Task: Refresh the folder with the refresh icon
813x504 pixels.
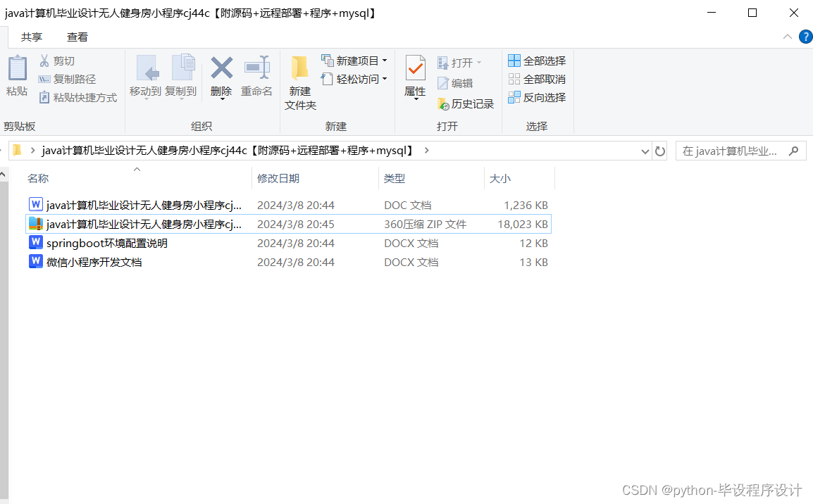Action: coord(660,151)
